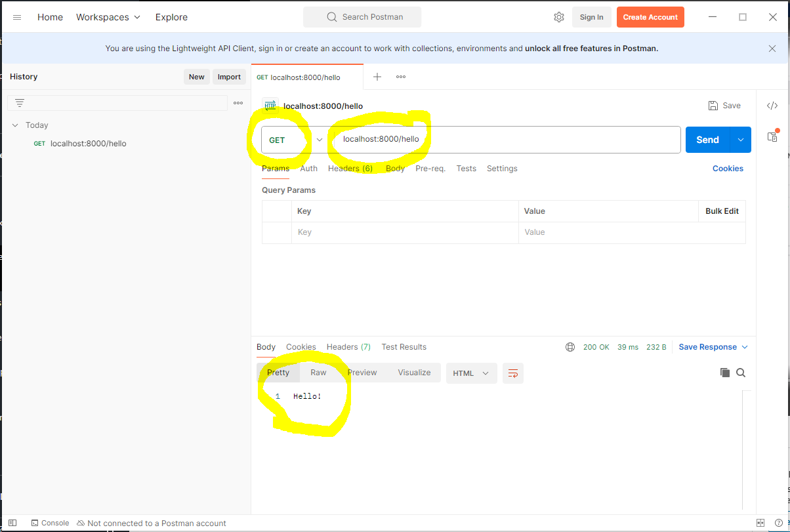Click the Sign In button

(591, 17)
